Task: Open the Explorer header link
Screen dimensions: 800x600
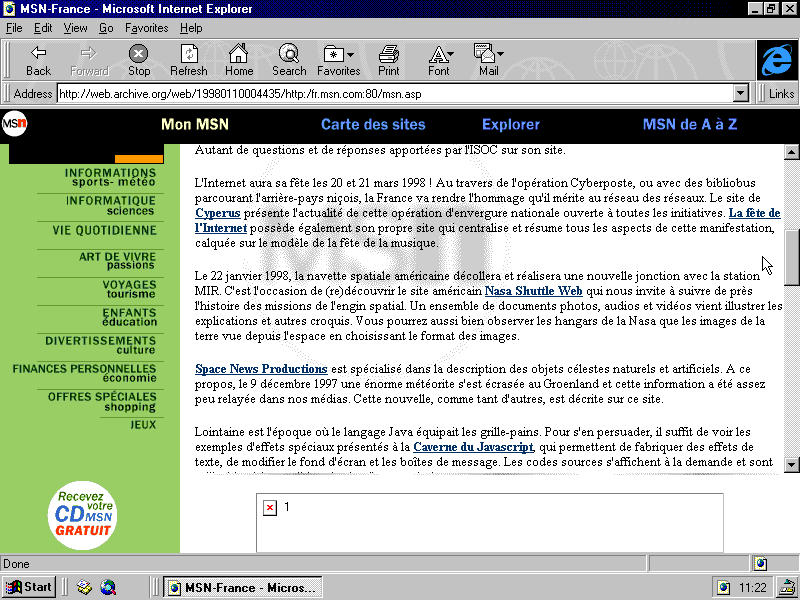Action: [511, 124]
